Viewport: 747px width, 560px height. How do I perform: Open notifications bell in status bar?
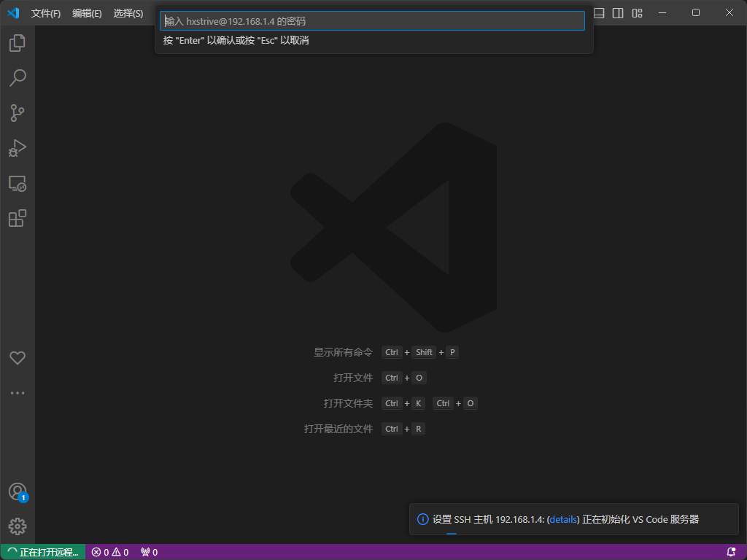click(x=731, y=552)
